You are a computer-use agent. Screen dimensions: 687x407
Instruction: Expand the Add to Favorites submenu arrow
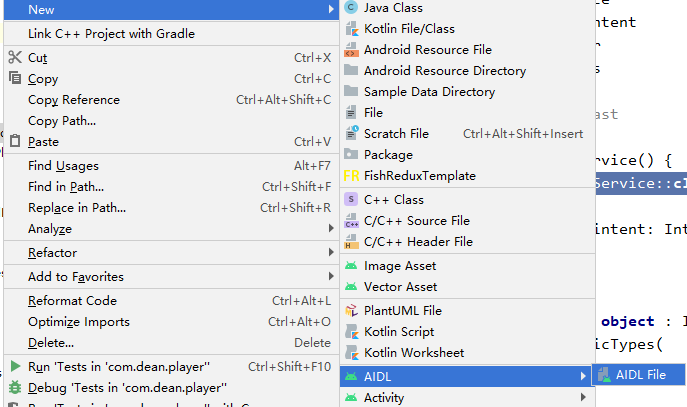point(331,276)
